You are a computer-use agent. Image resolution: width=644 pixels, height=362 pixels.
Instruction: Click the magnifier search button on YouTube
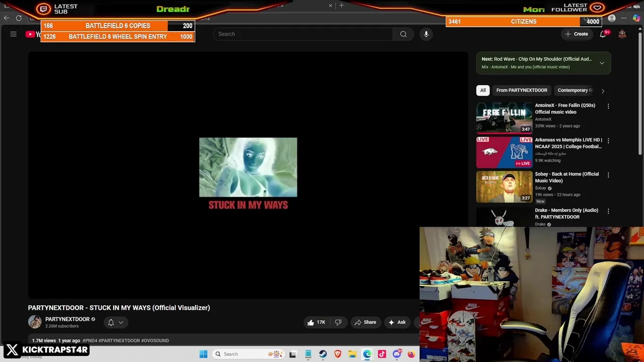(404, 34)
